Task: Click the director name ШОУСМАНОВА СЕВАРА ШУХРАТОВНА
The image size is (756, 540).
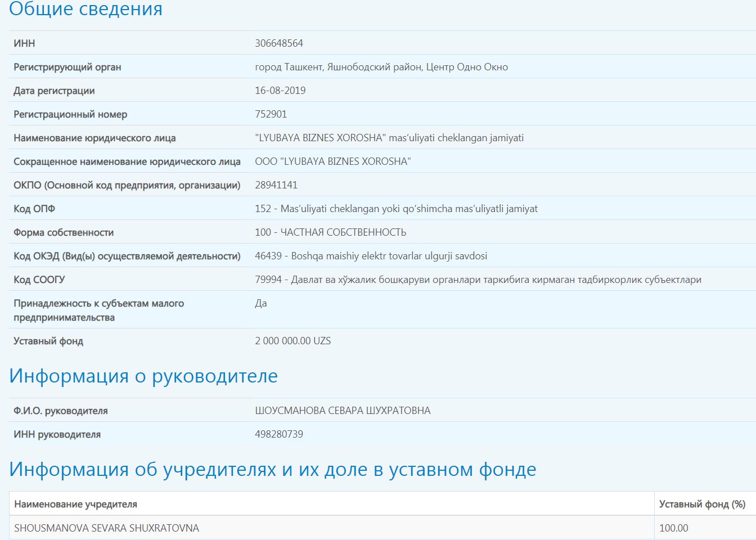Action: [x=343, y=411]
